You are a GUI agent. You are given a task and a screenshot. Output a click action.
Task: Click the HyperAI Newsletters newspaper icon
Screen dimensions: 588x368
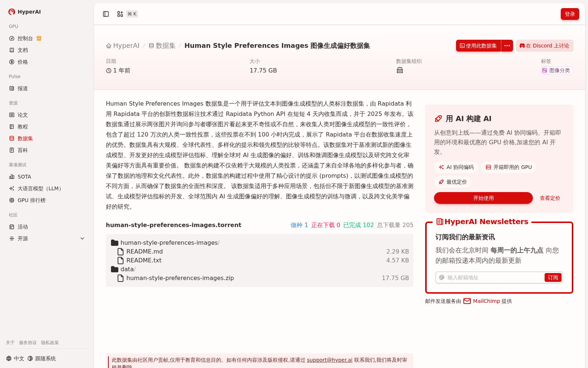440,222
